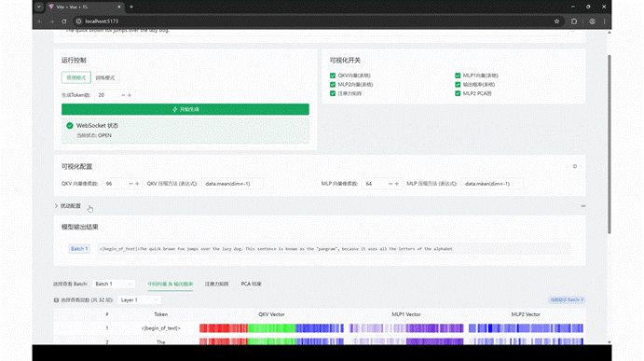The width and height of the screenshot is (644, 361).
Task: Click the QKV Vector column header
Action: click(x=271, y=314)
